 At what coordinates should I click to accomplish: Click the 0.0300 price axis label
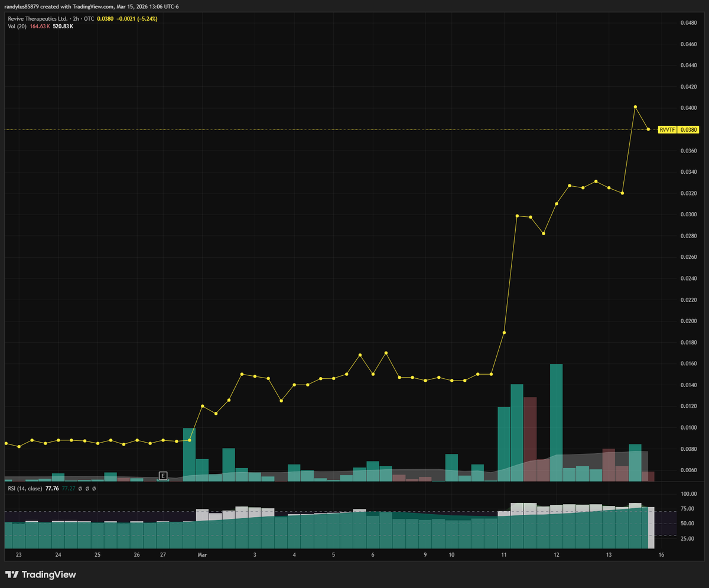click(x=689, y=215)
